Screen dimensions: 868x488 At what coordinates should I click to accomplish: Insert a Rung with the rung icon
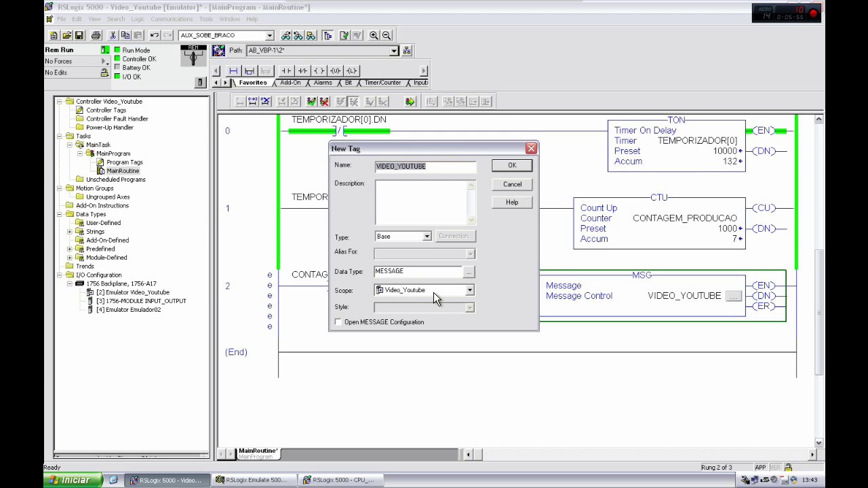233,70
